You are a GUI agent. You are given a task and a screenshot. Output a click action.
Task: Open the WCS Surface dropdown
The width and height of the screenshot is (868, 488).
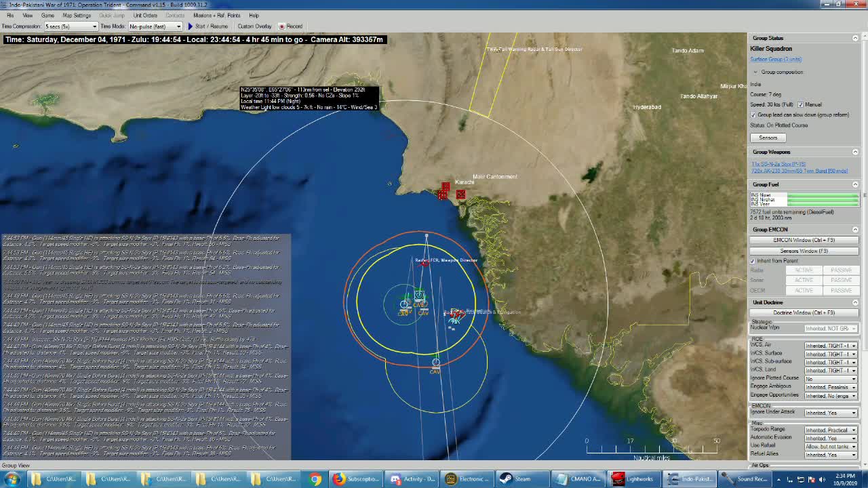click(831, 354)
